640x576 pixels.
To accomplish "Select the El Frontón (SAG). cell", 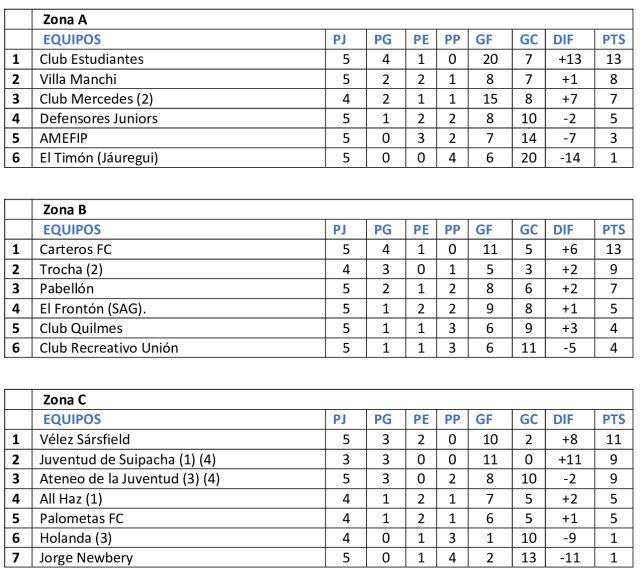I will pyautogui.click(x=94, y=309).
